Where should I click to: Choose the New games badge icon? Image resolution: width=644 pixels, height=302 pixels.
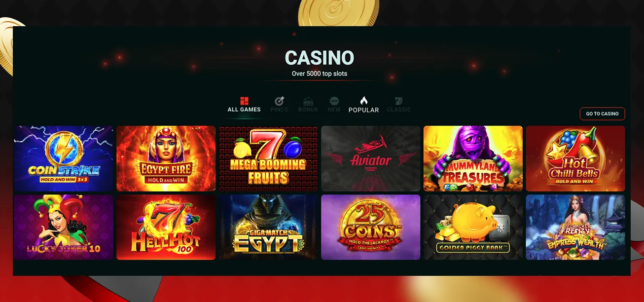tap(334, 101)
